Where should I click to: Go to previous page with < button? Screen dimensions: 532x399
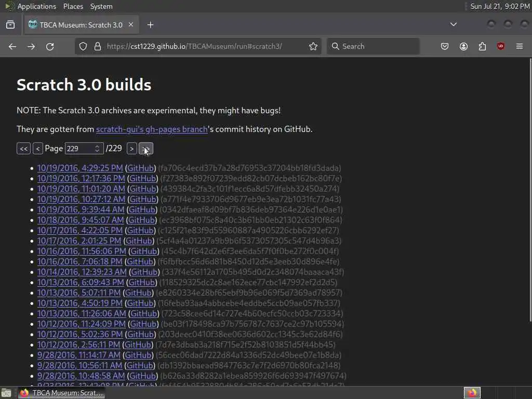[x=37, y=149]
